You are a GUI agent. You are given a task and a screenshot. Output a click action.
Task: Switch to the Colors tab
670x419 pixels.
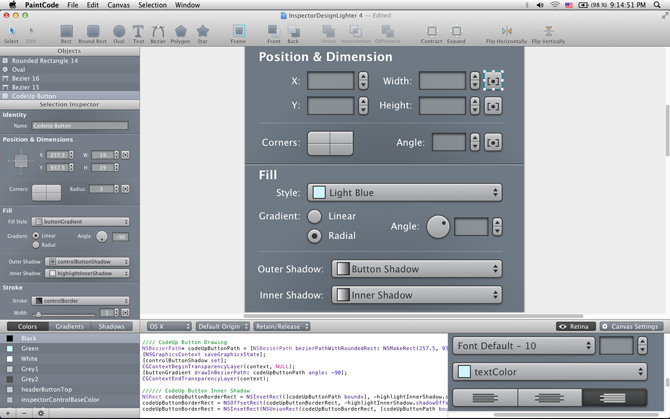click(27, 326)
